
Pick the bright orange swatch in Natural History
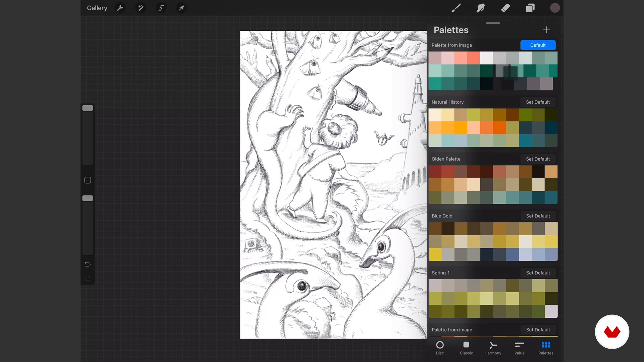tap(461, 128)
